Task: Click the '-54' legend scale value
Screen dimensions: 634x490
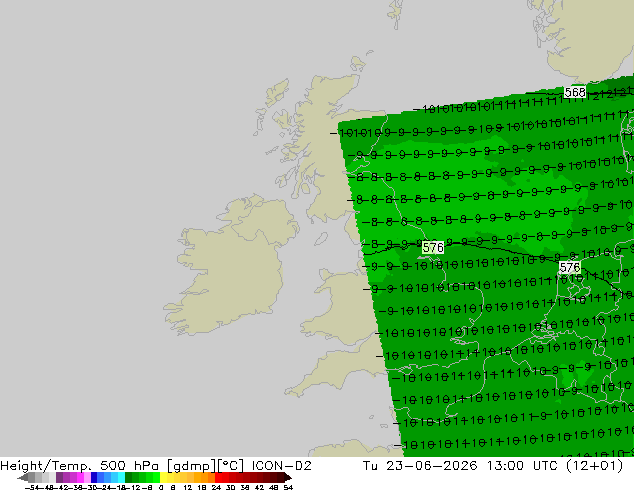Action: tap(32, 487)
